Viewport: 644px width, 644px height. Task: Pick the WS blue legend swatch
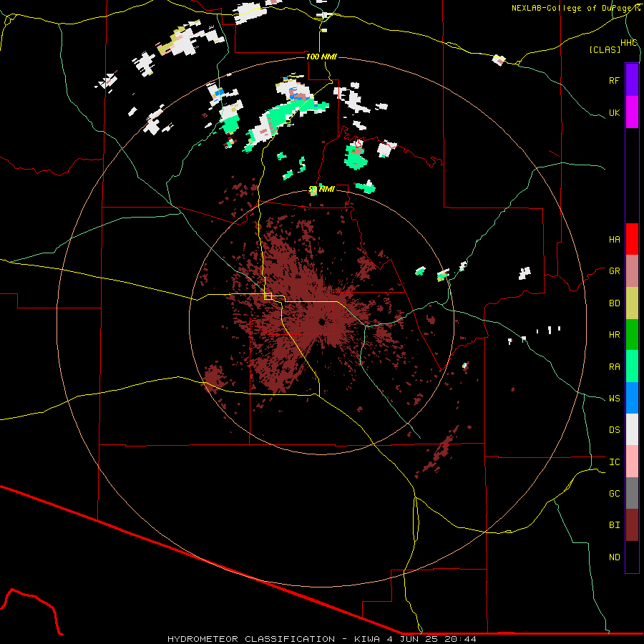pyautogui.click(x=632, y=398)
